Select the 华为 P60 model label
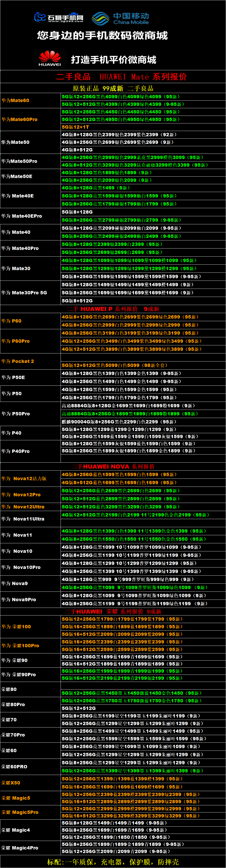Viewport: 226px width, 868px height. [11, 321]
